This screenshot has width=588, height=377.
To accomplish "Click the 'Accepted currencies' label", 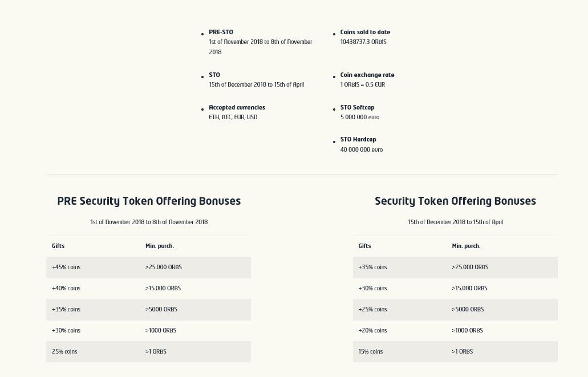I will 237,107.
